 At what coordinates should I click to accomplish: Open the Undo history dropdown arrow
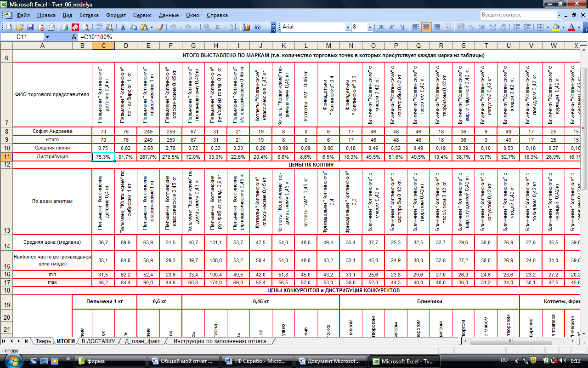tap(181, 27)
